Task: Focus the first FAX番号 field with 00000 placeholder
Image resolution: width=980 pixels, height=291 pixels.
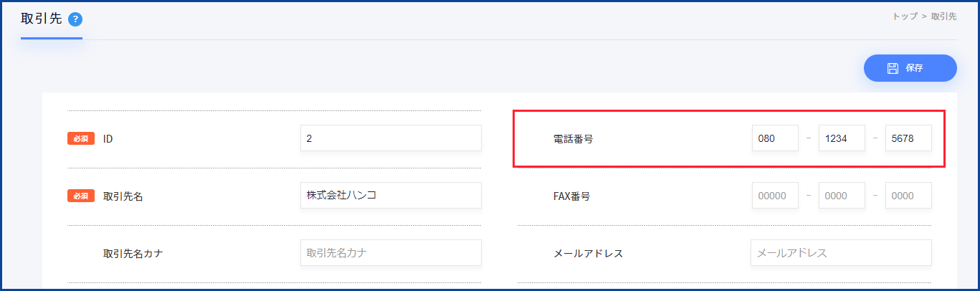Action: click(x=775, y=195)
